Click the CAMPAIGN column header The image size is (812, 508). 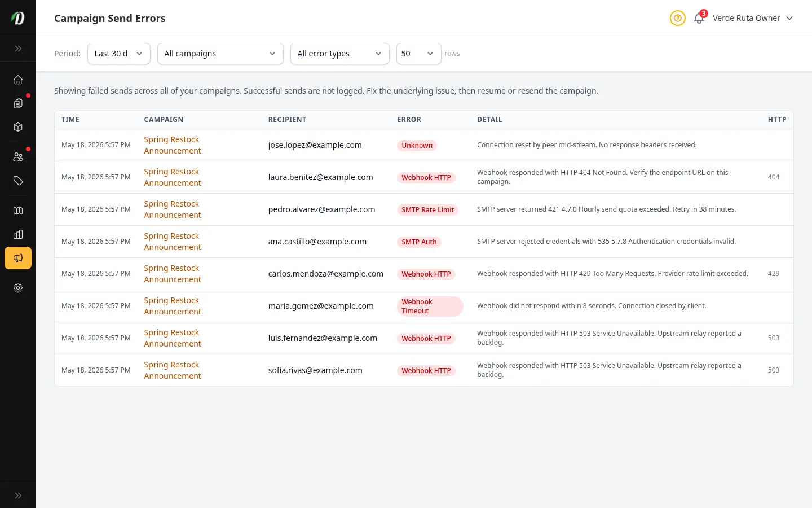(164, 120)
